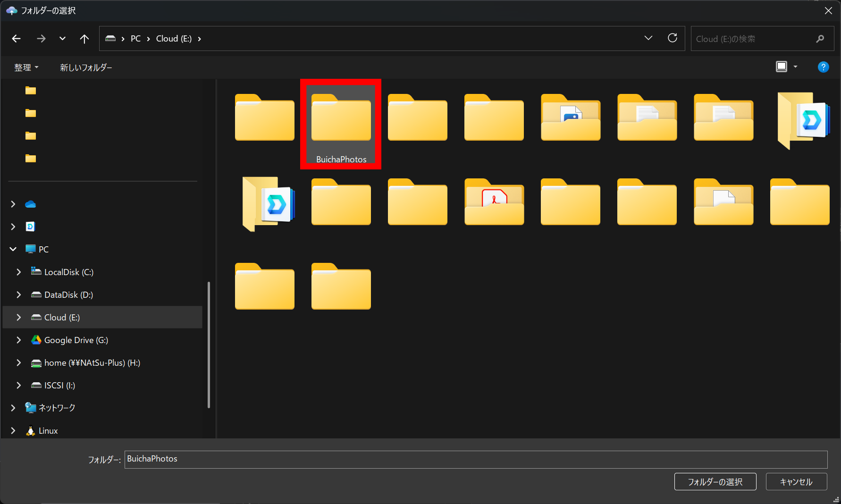Open the help question mark icon

tap(823, 67)
